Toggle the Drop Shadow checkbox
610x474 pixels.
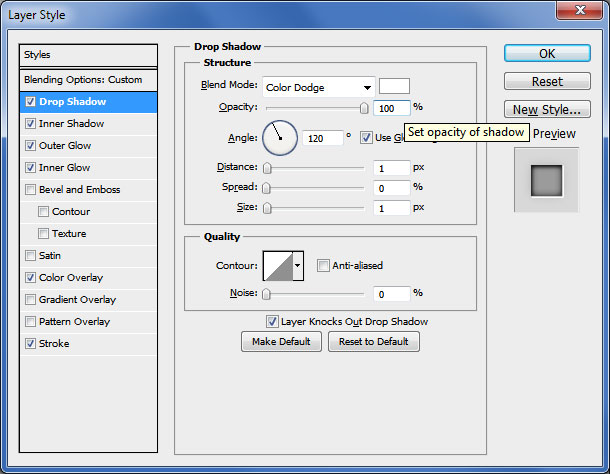(30, 102)
